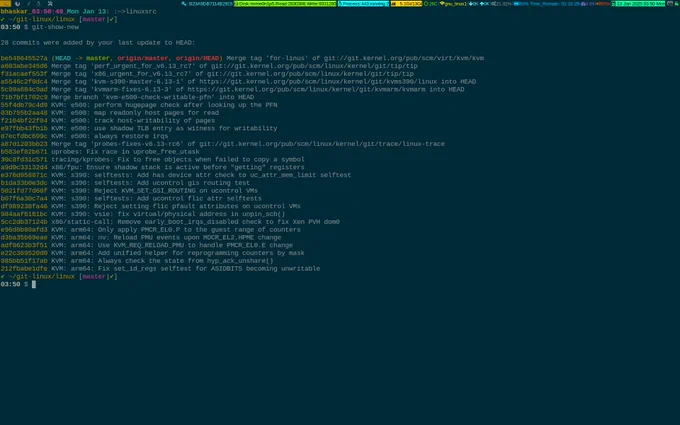Screen dimensions: 680x425
Task: Click commit a87d1203bb23 probes-fixes merge line
Action: pos(222,144)
